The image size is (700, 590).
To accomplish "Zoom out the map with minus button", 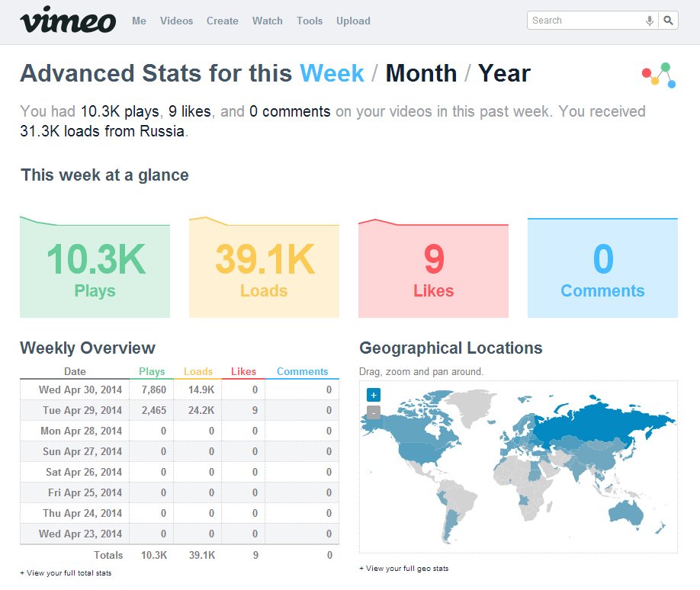I will pyautogui.click(x=374, y=412).
